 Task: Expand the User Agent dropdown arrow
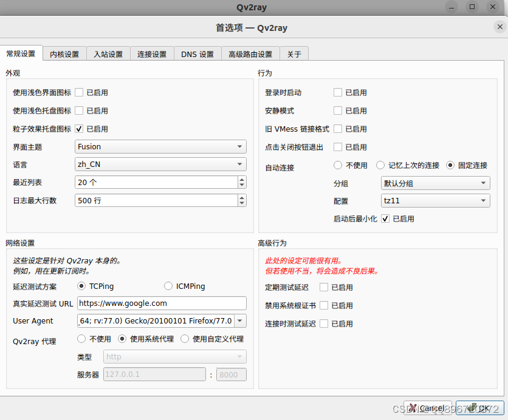[240, 320]
